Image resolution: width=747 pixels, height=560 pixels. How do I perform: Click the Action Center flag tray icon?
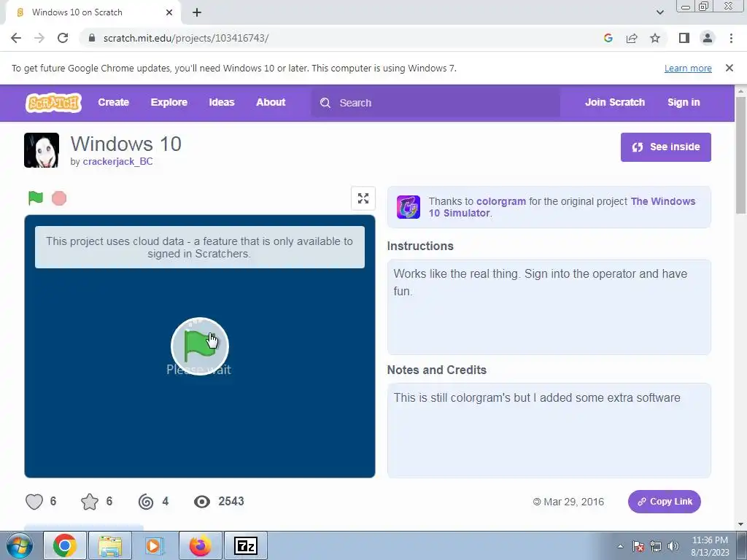pos(638,546)
